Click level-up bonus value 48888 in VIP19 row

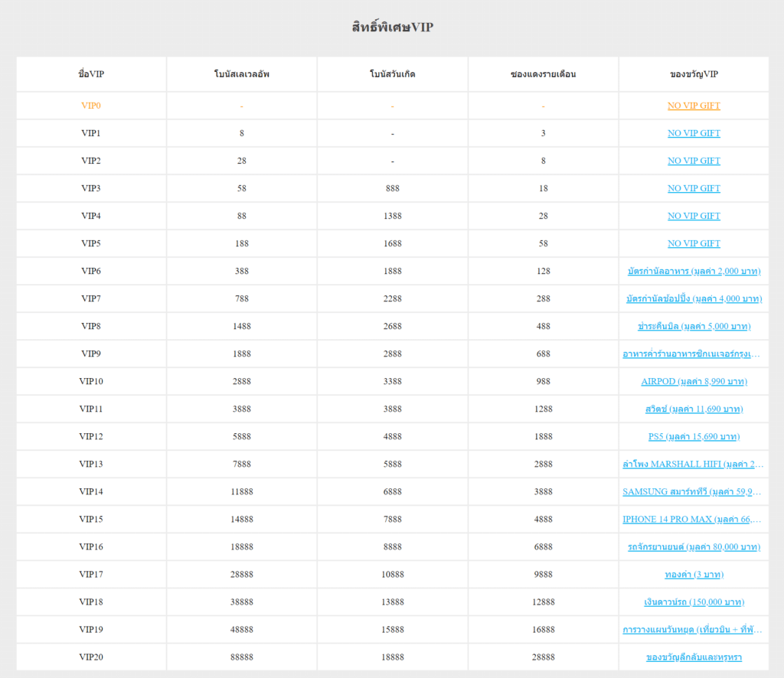coord(241,630)
